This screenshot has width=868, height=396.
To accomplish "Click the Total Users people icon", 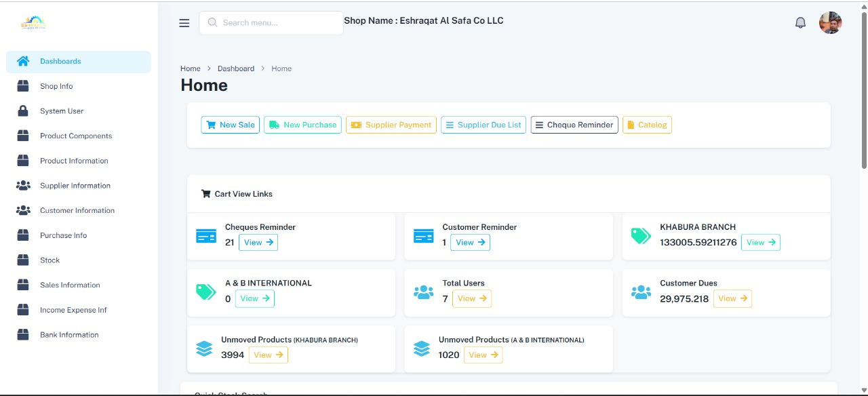I will [x=423, y=292].
